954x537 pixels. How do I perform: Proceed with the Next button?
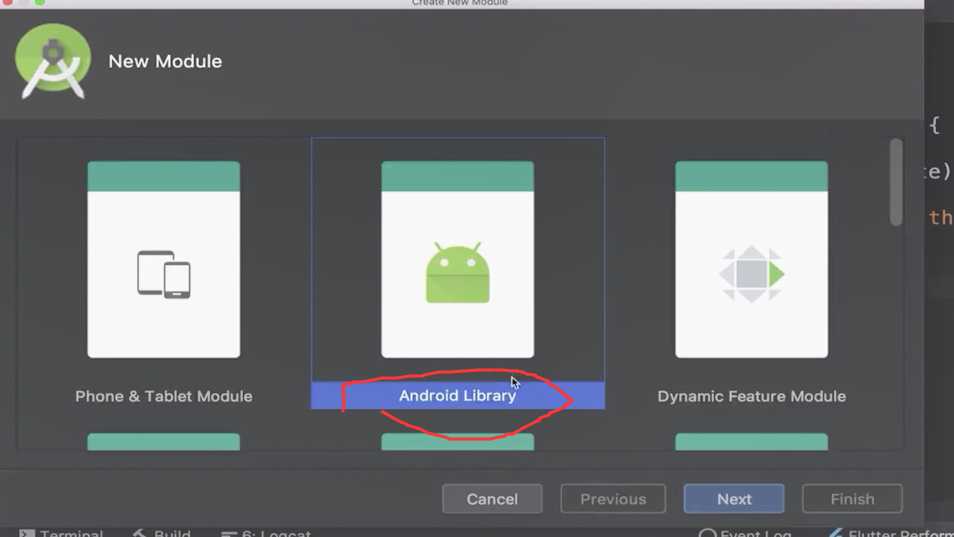[734, 499]
